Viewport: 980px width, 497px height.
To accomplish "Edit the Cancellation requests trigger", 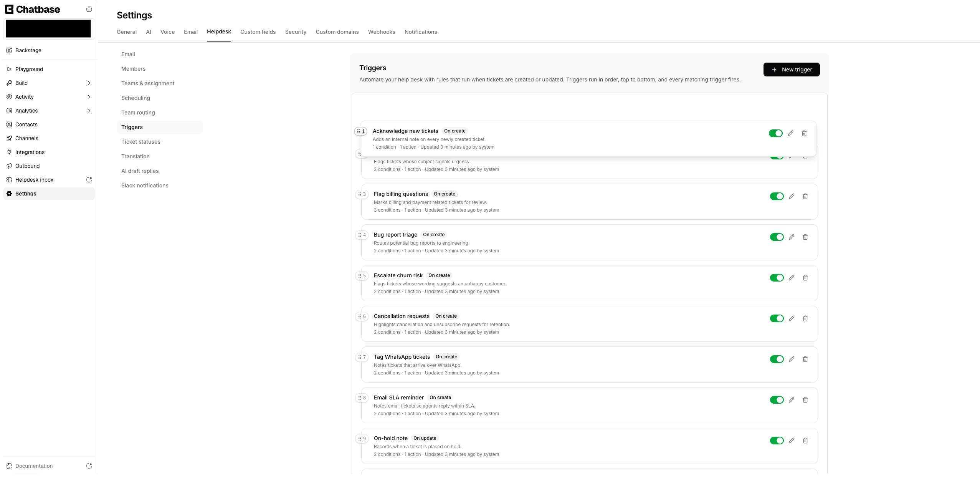I will tap(792, 318).
